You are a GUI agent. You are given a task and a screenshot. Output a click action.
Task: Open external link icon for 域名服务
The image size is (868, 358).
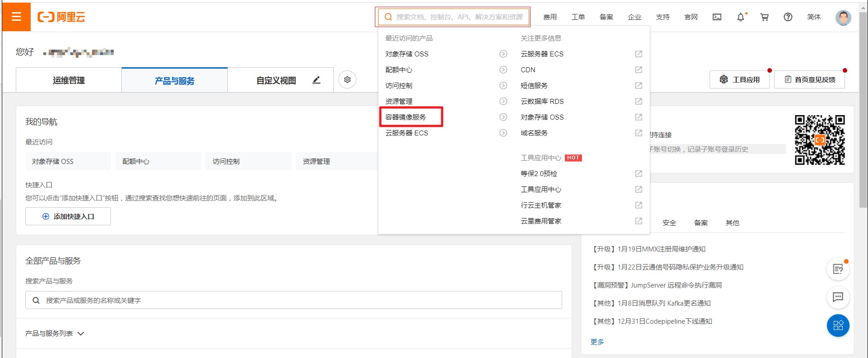coord(638,133)
